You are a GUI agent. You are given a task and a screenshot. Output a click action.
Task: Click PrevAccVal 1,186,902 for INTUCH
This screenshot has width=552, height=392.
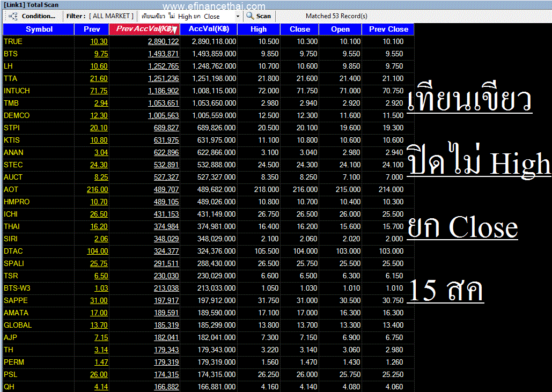[163, 91]
